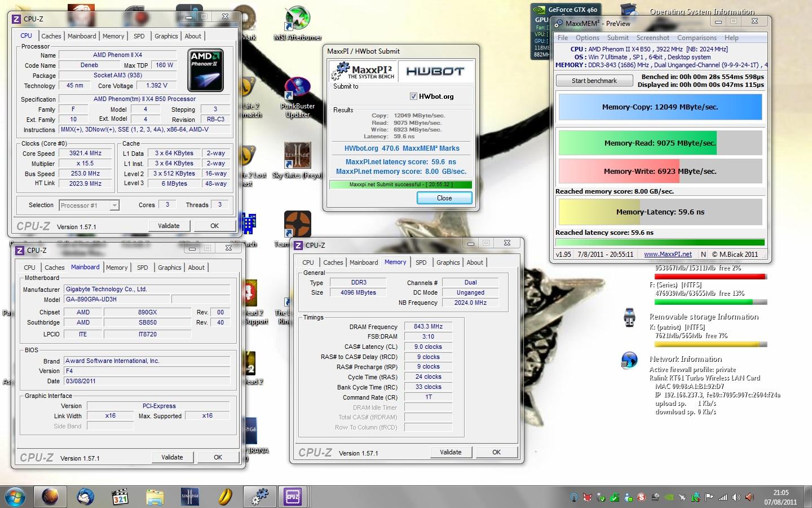Open the Help menu in MaxxMEM²
This screenshot has width=812, height=508.
(731, 38)
